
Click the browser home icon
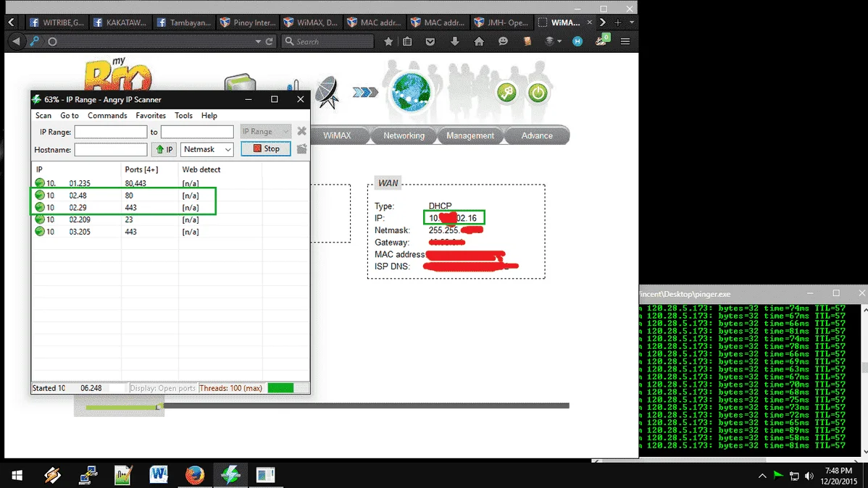pos(479,41)
